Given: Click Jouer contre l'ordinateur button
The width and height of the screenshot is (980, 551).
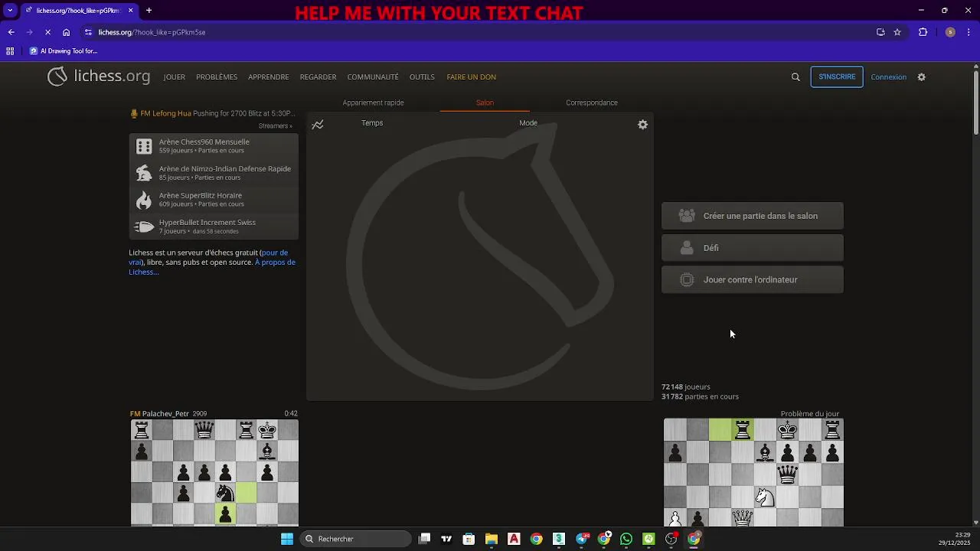Looking at the screenshot, I should click(x=753, y=280).
